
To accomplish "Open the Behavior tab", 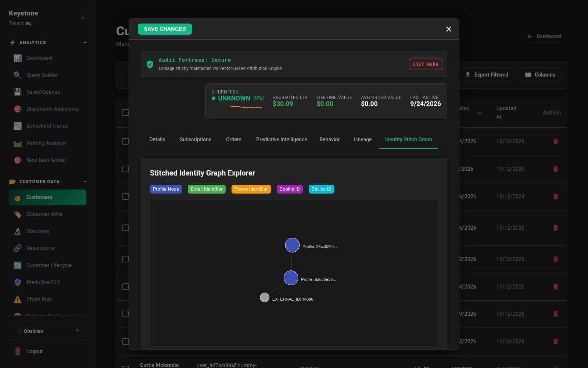I will point(330,139).
